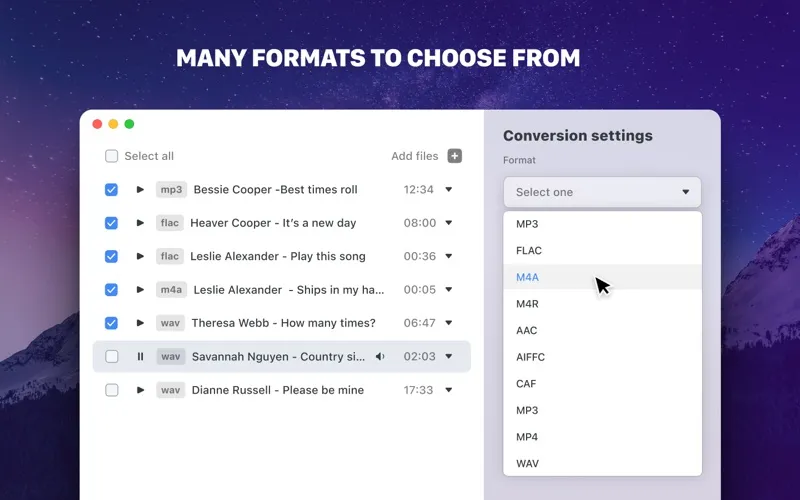Play Heaver Cooper - It's a new day
Image resolution: width=800 pixels, height=500 pixels.
pyautogui.click(x=140, y=223)
